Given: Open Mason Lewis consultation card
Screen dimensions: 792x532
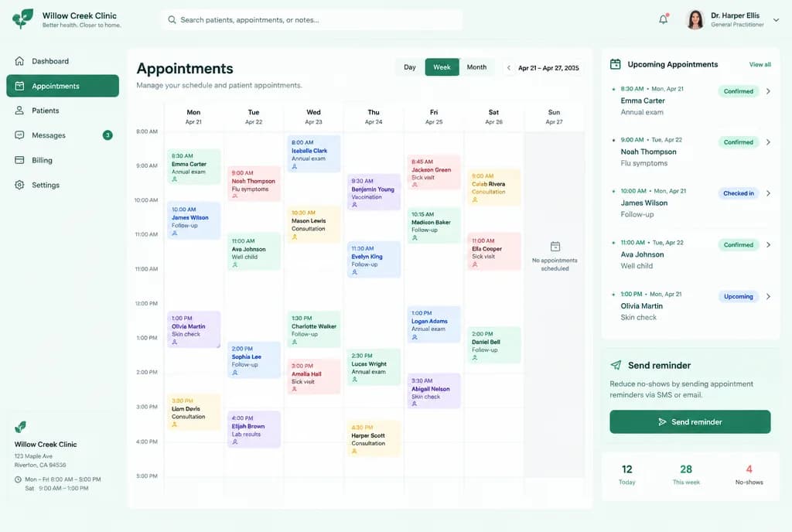Looking at the screenshot, I should (x=314, y=224).
